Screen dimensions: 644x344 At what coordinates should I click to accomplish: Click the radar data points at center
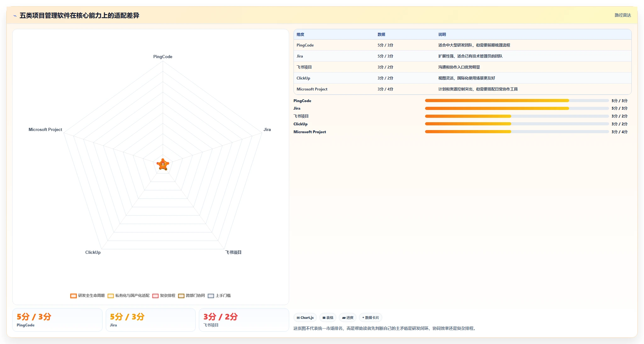pos(163,164)
